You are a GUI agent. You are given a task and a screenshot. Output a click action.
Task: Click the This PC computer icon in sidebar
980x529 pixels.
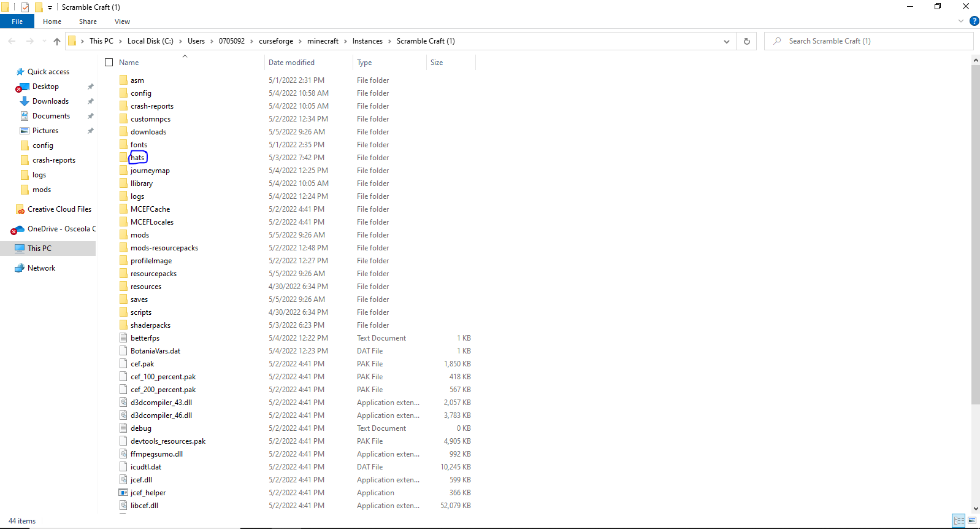[x=20, y=249]
